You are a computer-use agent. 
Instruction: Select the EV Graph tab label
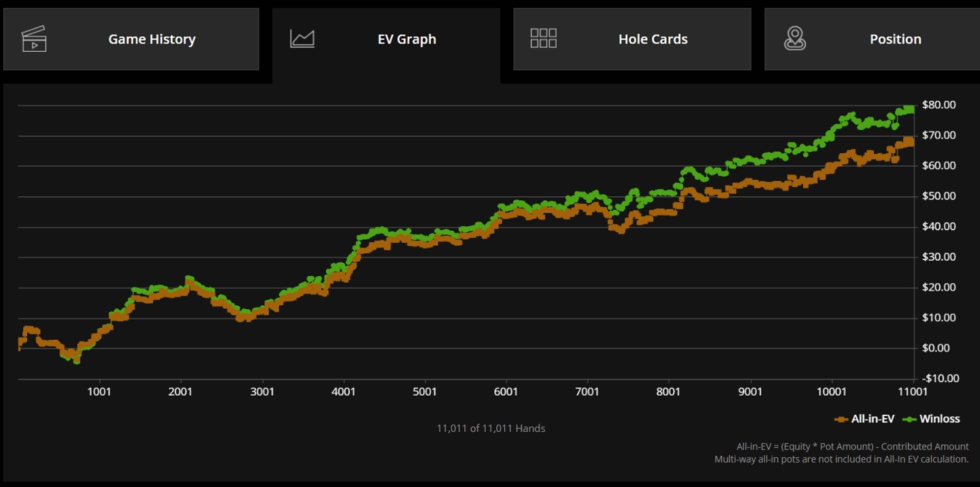click(x=407, y=40)
